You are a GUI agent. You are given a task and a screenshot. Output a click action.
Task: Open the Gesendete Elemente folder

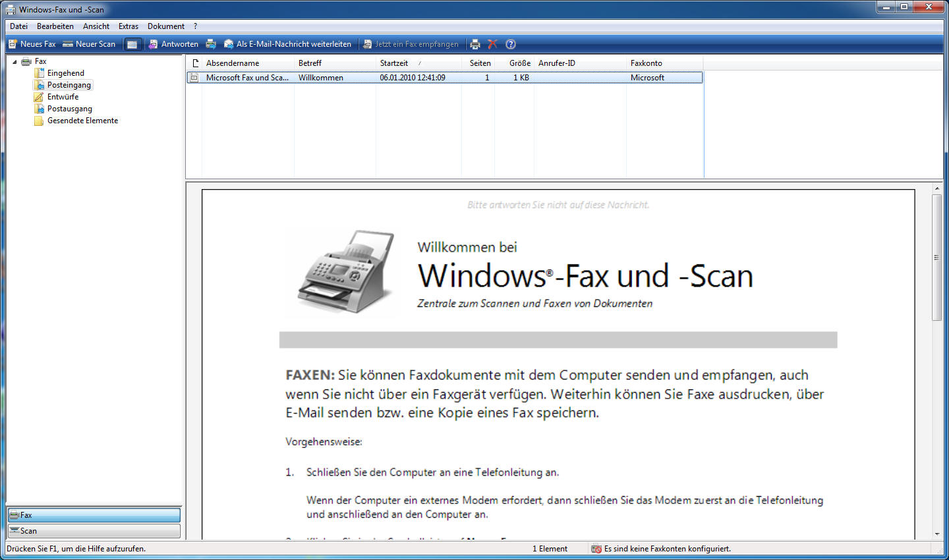click(x=83, y=121)
